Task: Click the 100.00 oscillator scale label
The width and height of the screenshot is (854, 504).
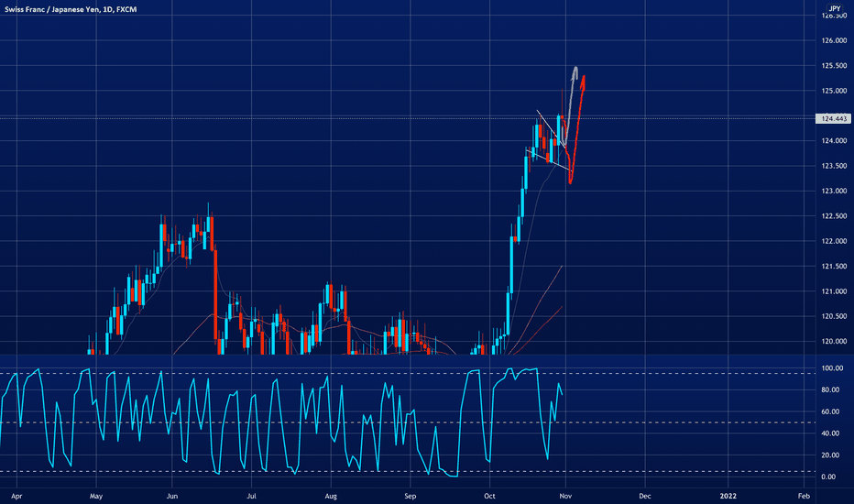Action: 832,368
